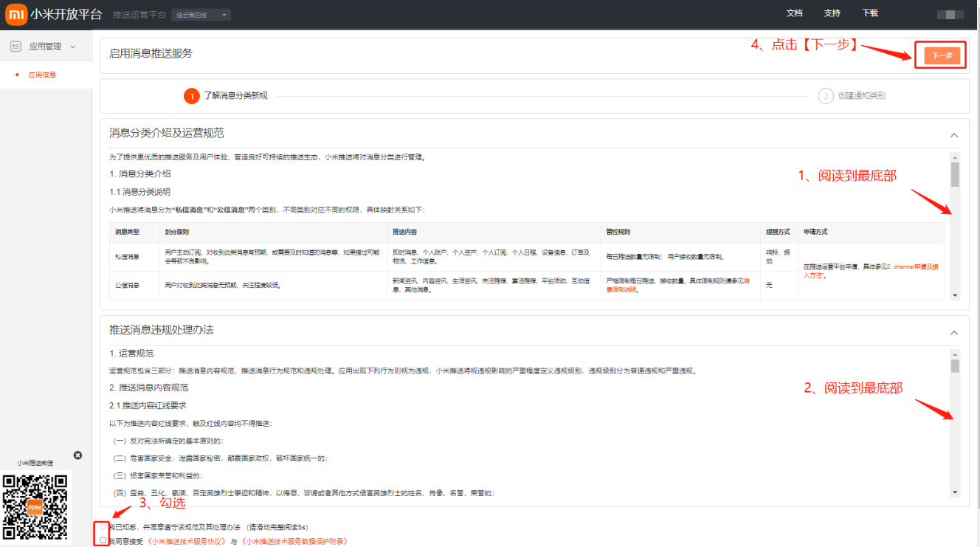The image size is (980, 547).
Task: Click the 小米推送微信 QR code image
Action: (37, 507)
